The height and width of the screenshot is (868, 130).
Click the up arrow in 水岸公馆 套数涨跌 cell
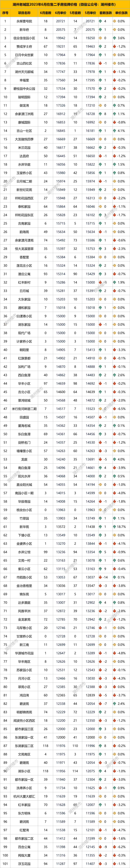click(x=100, y=552)
